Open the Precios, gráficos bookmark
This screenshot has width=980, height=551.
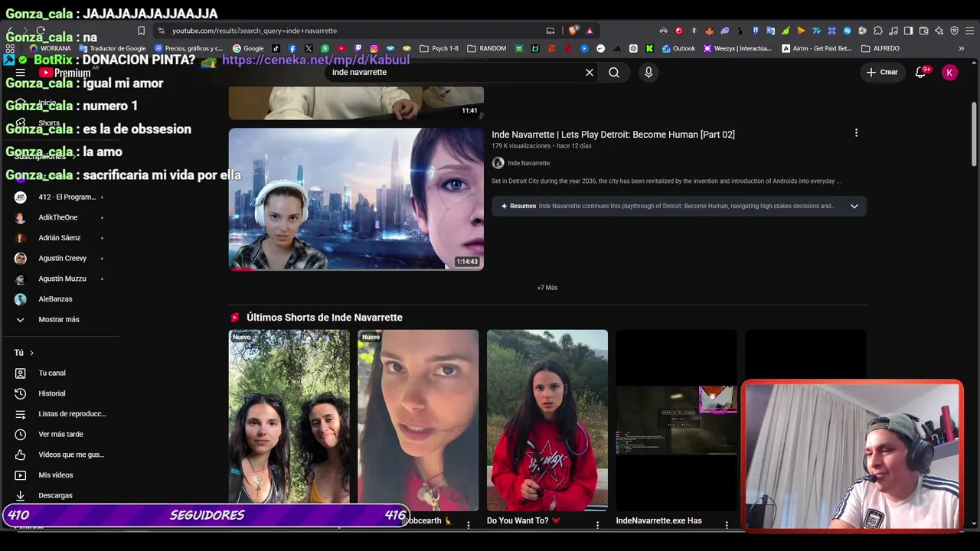(188, 48)
